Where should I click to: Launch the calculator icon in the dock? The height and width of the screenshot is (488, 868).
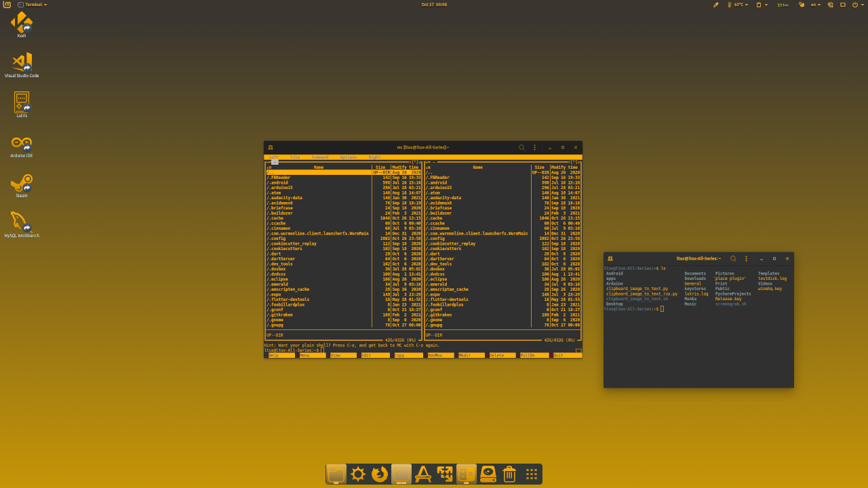pyautogui.click(x=466, y=474)
